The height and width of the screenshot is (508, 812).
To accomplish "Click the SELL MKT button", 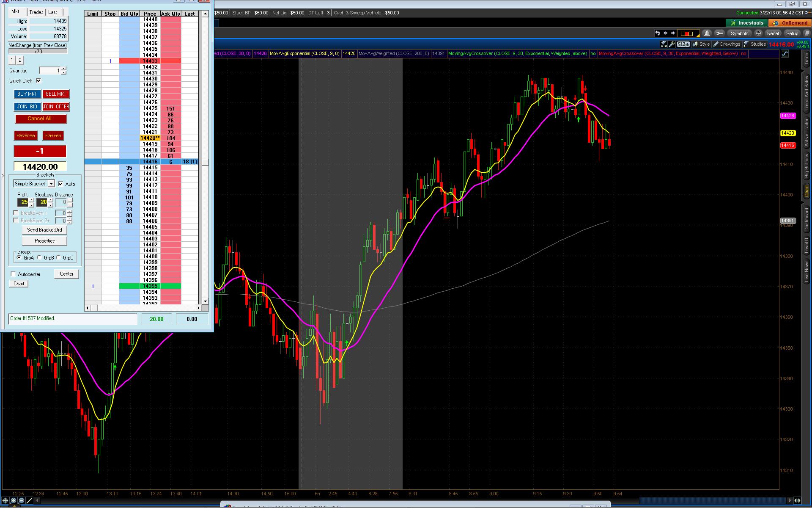I will pos(56,94).
